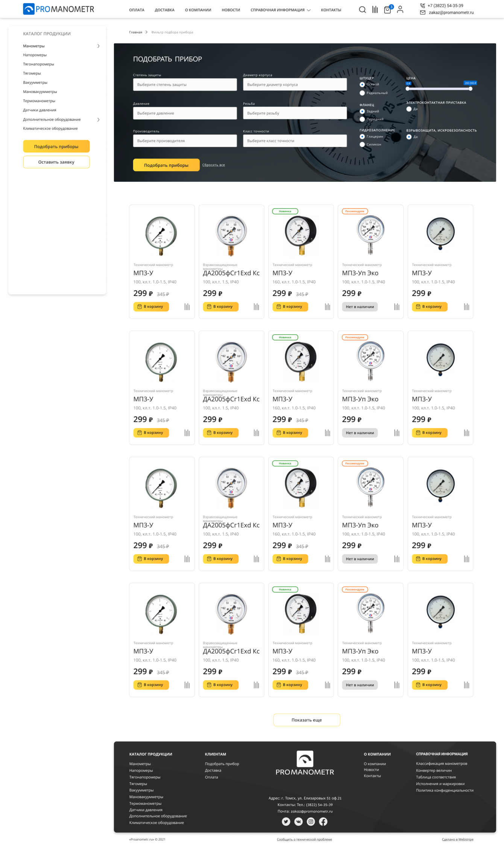The image size is (504, 846).
Task: Select the Передний flange radio option
Action: click(x=362, y=119)
